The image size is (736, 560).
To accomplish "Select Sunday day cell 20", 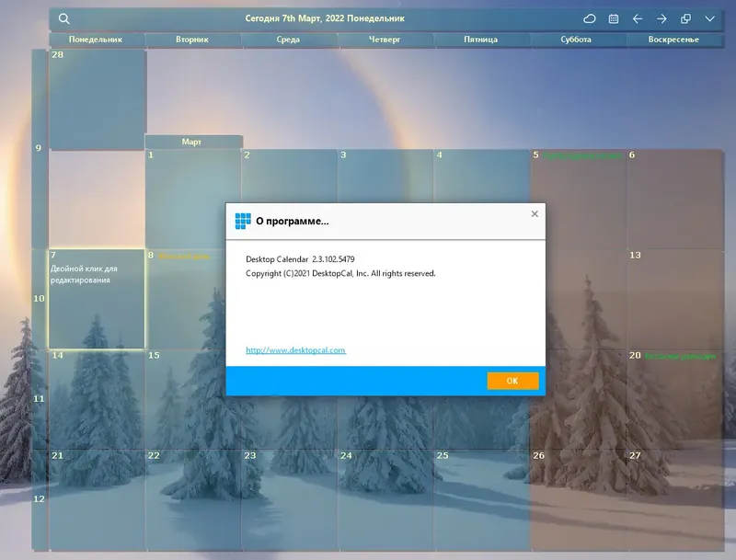I will point(675,400).
